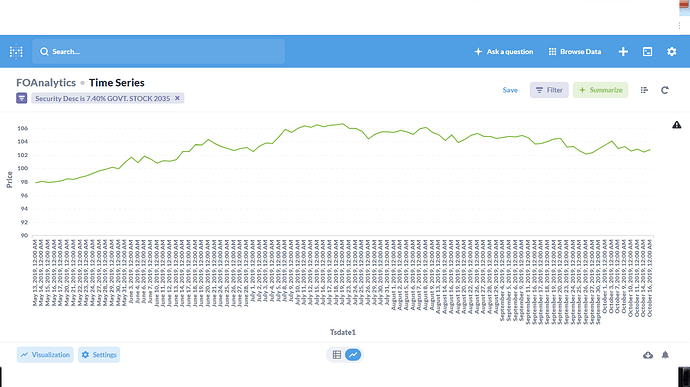This screenshot has width=690, height=387.
Task: Open the Metabase home logo
Action: tap(16, 52)
